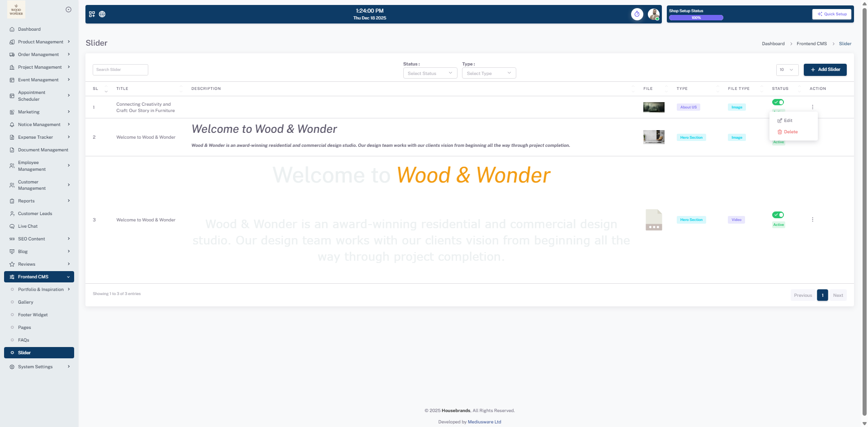Change the entries-per-page dropdown showing 10

click(787, 70)
